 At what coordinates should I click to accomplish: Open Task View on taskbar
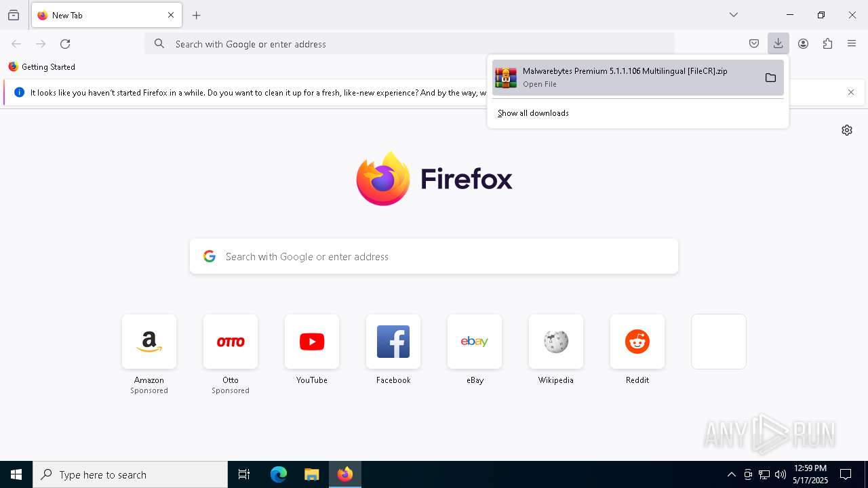[x=244, y=474]
